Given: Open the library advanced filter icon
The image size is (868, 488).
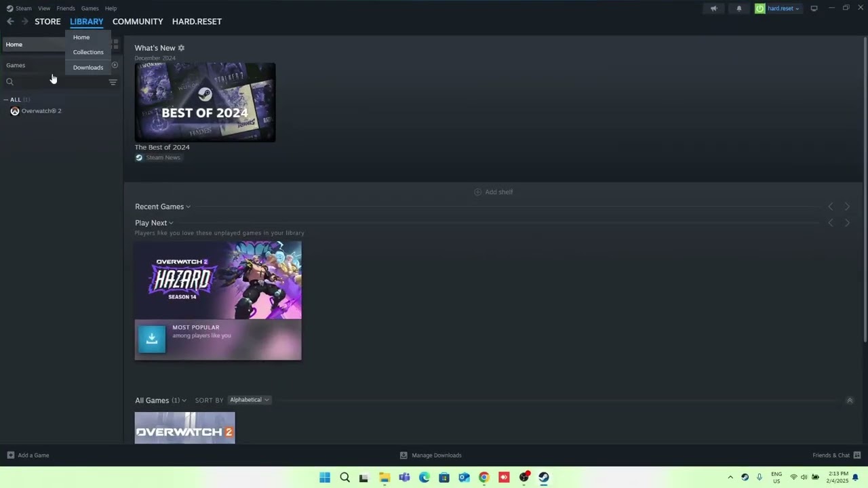Looking at the screenshot, I should click(x=113, y=82).
